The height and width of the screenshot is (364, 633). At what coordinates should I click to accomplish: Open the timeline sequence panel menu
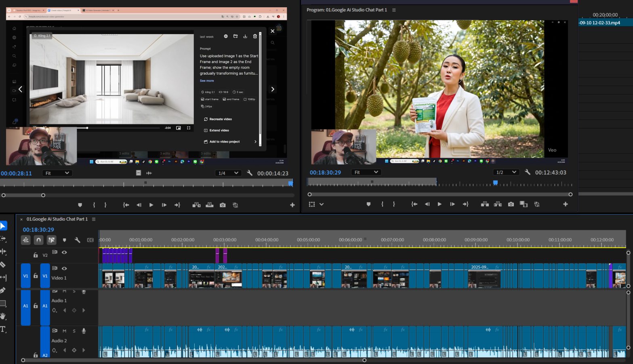94,219
